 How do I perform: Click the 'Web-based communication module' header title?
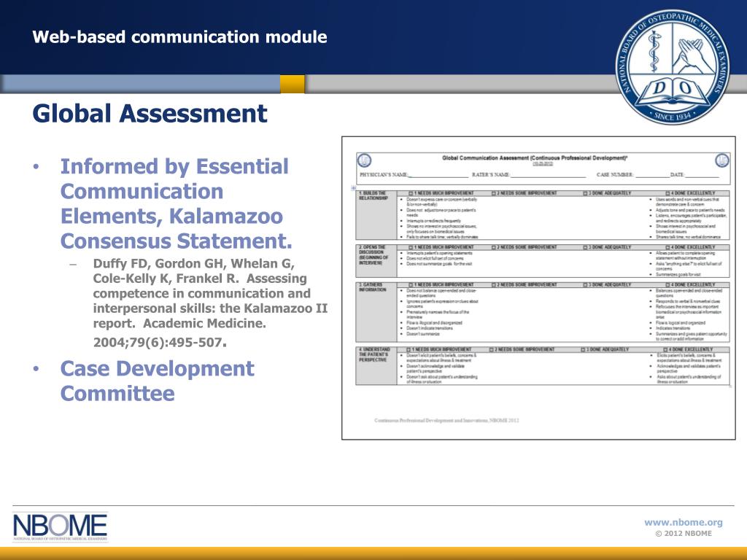[x=179, y=37]
